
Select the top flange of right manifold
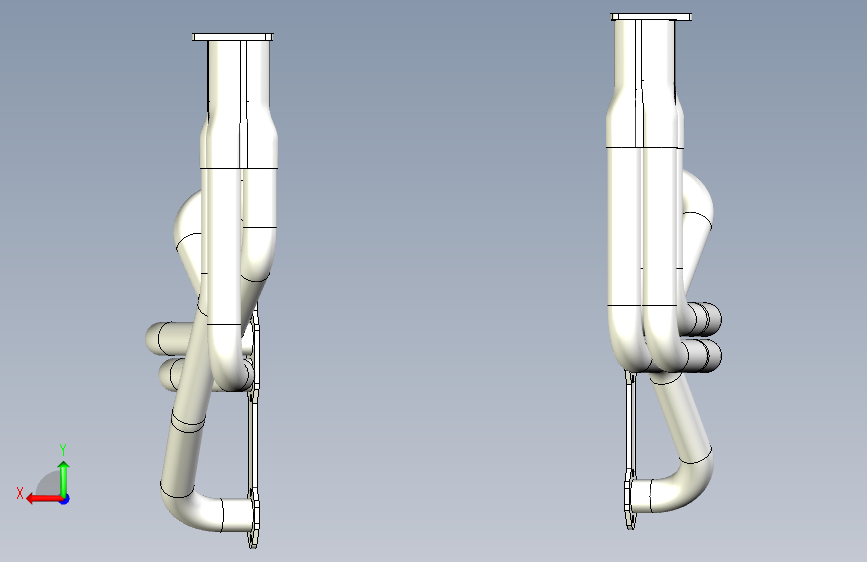(651, 17)
